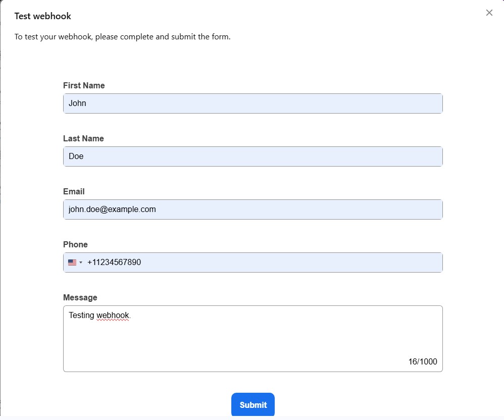
Task: Close the Test webhook dialog
Action: (x=489, y=13)
